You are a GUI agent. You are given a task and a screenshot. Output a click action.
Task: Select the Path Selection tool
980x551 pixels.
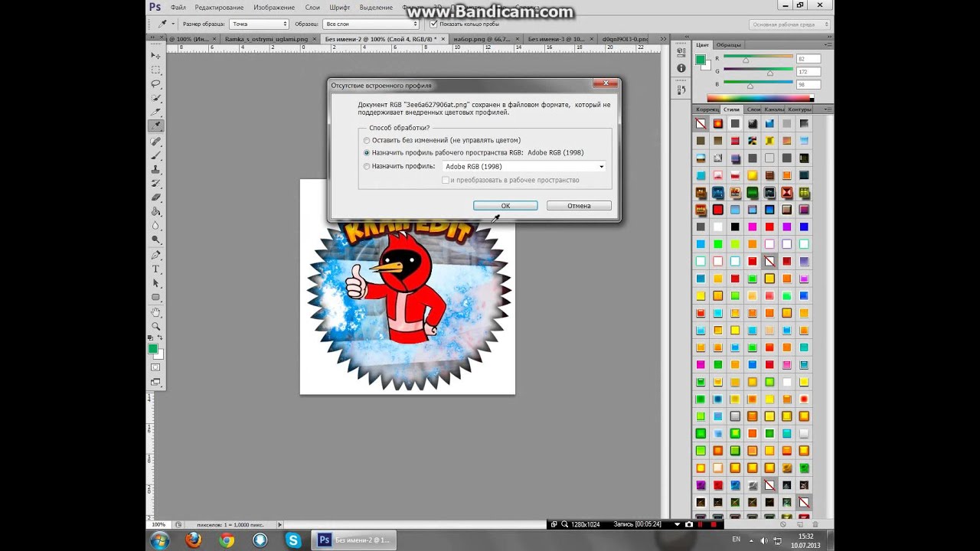[x=156, y=283]
